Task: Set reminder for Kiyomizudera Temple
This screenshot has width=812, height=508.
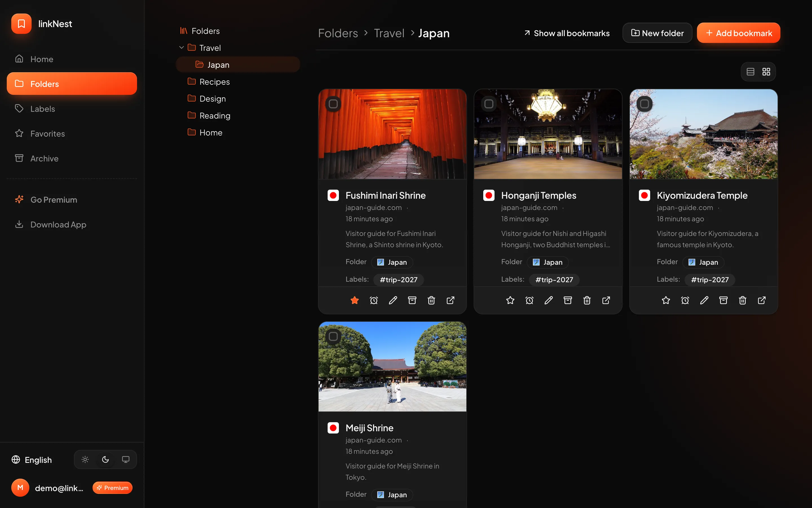Action: point(685,300)
